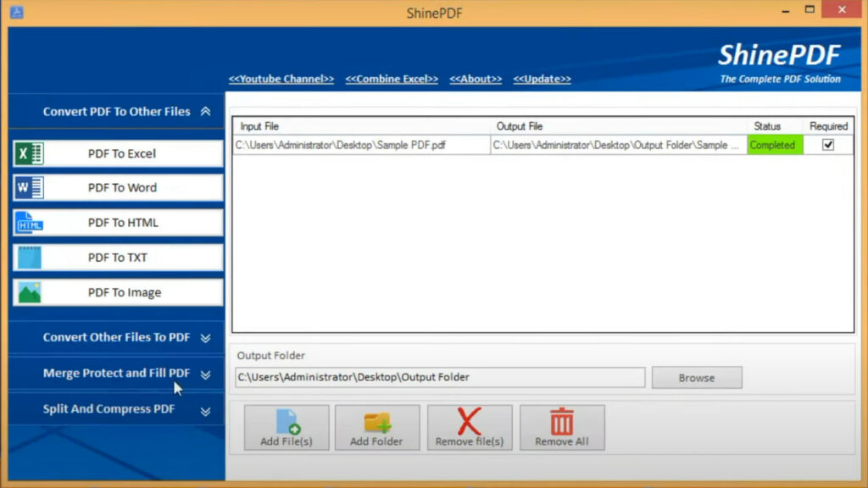
Task: Click the Output File column header
Action: click(619, 126)
